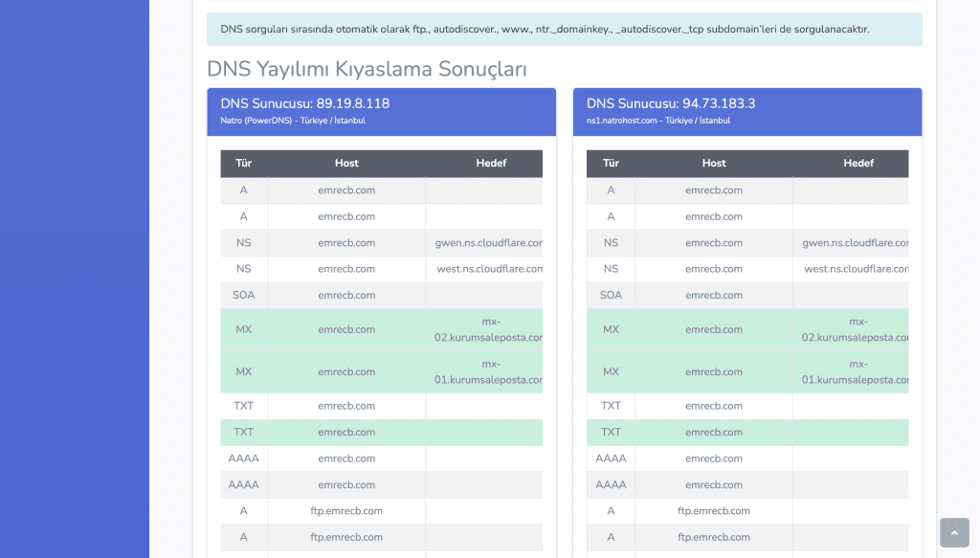Click the SOA type cell in right table
The image size is (980, 558).
coord(611,295)
